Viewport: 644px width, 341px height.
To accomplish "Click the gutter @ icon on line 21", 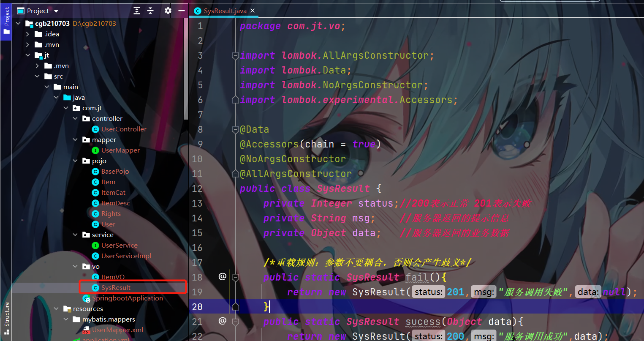I will pyautogui.click(x=222, y=321).
